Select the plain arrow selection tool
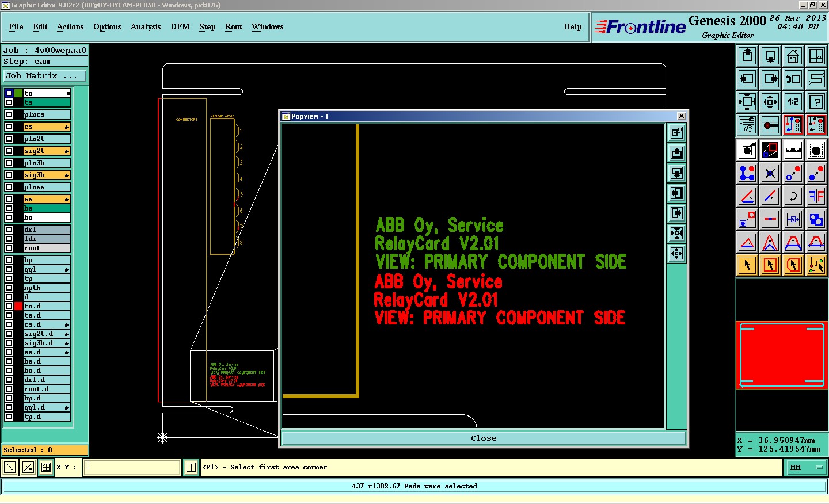 coord(747,265)
